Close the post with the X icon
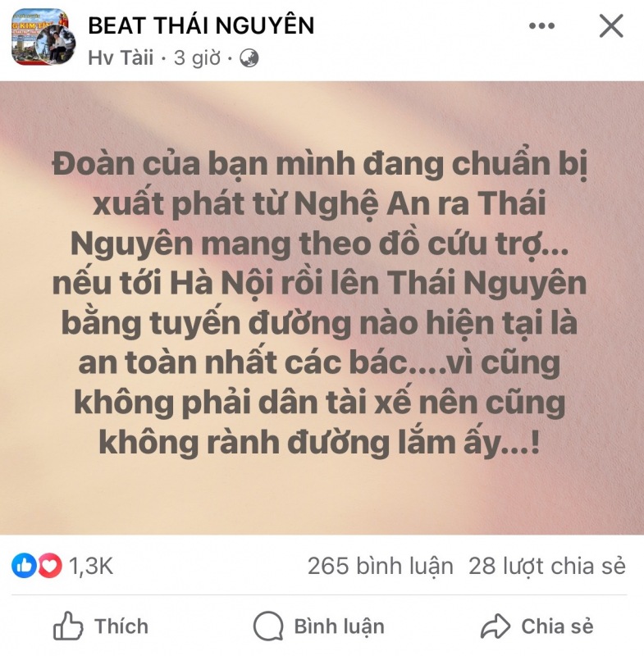 pyautogui.click(x=611, y=26)
